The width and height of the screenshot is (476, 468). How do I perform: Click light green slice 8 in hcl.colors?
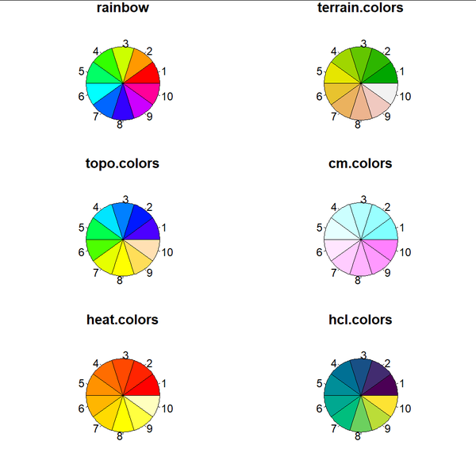click(361, 418)
